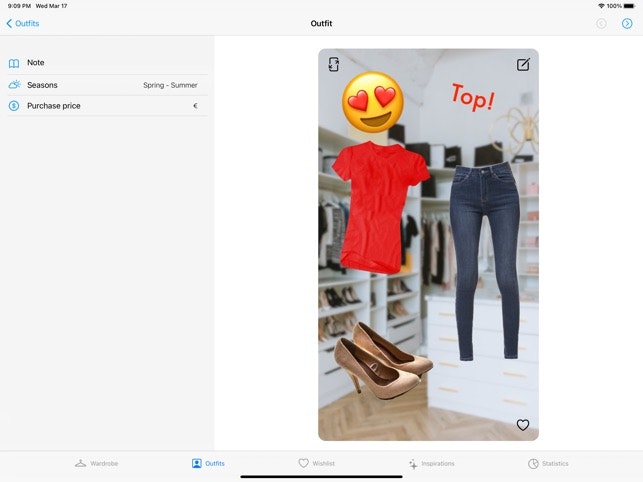This screenshot has height=482, width=643.
Task: Tap the clock time in status bar
Action: [x=19, y=6]
